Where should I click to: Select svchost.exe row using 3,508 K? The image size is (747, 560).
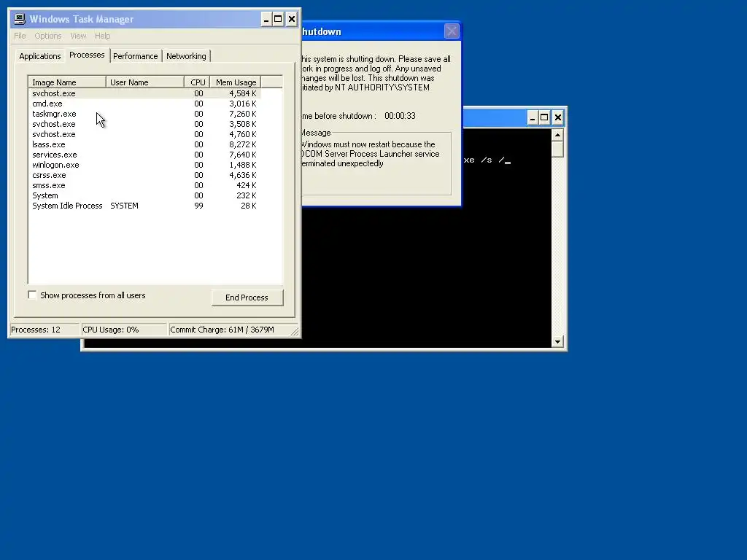tap(145, 124)
